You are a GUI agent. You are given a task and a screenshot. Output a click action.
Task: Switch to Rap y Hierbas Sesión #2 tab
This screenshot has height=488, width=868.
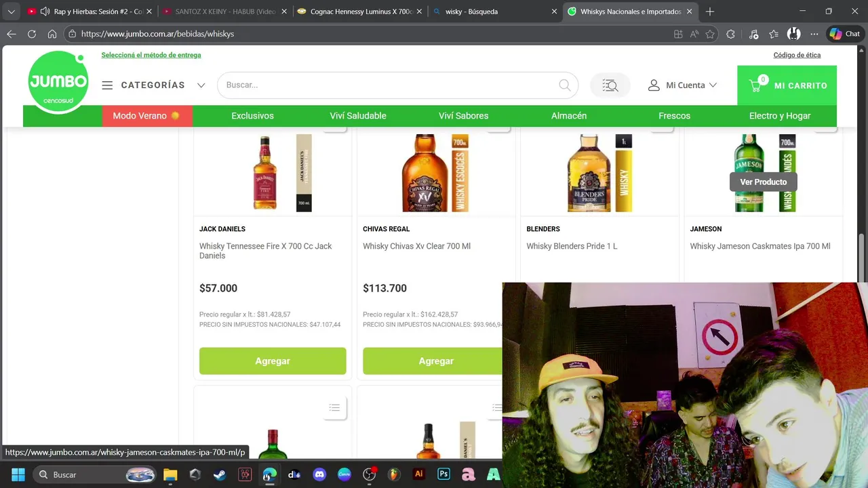point(88,12)
